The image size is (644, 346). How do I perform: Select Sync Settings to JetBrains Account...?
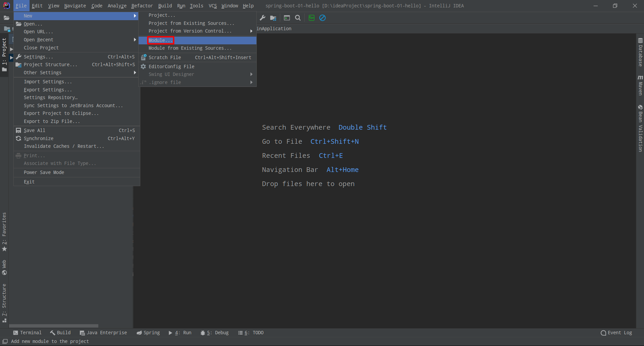click(x=76, y=105)
